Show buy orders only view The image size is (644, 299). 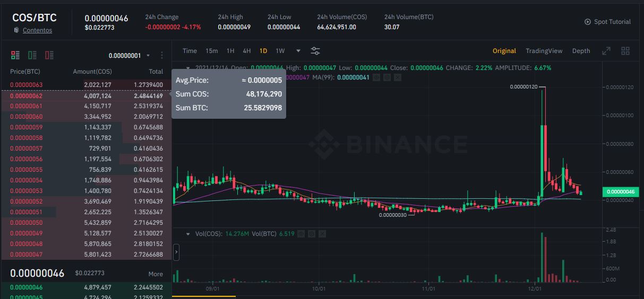(x=32, y=55)
